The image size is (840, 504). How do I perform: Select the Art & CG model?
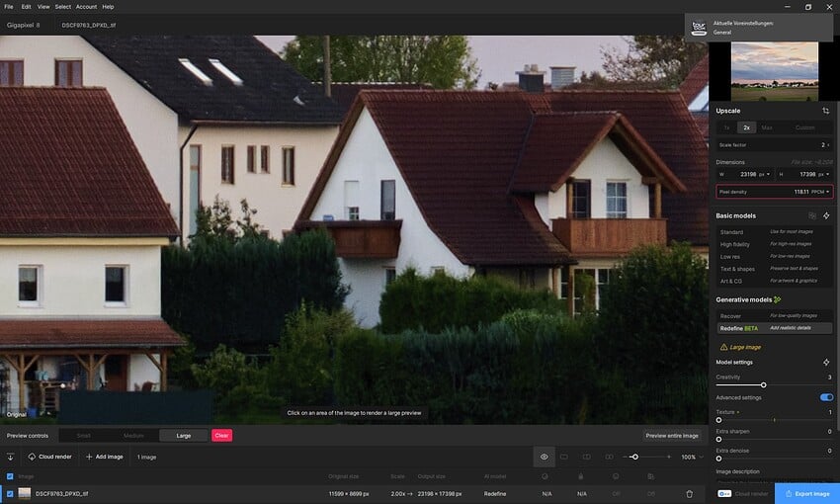(x=775, y=281)
